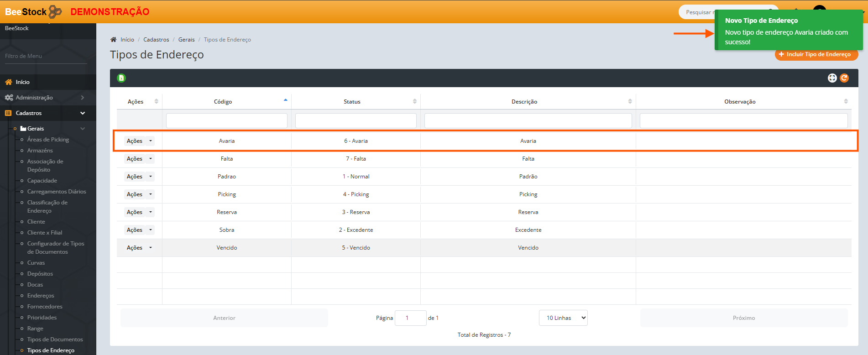868x355 pixels.
Task: Click the Cadastros breadcrumb link
Action: tap(156, 40)
